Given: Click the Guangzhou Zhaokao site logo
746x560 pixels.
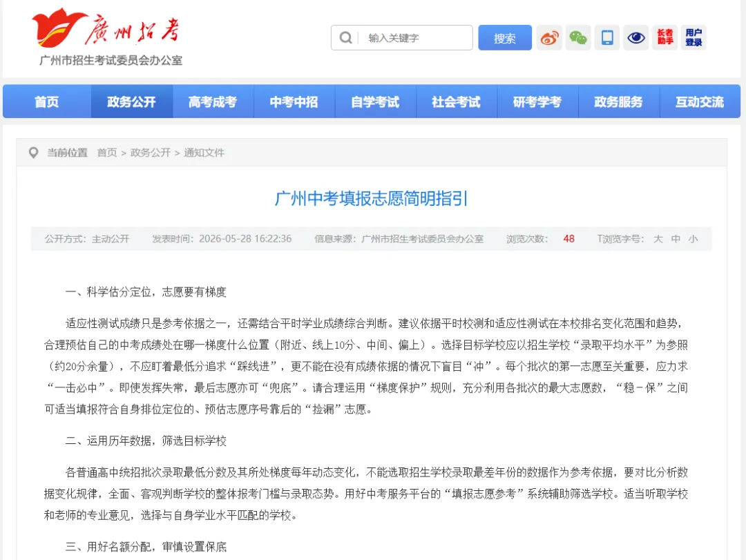Looking at the screenshot, I should (106, 28).
